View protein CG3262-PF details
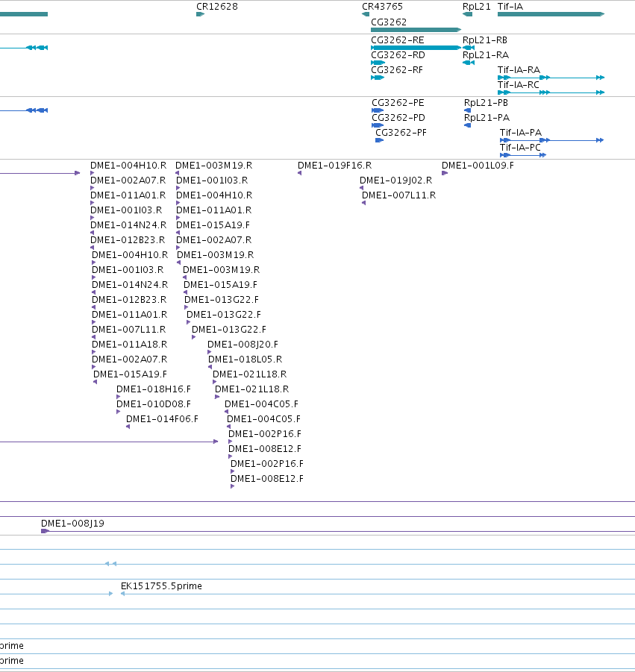Image resolution: width=635 pixels, height=672 pixels. [380, 140]
